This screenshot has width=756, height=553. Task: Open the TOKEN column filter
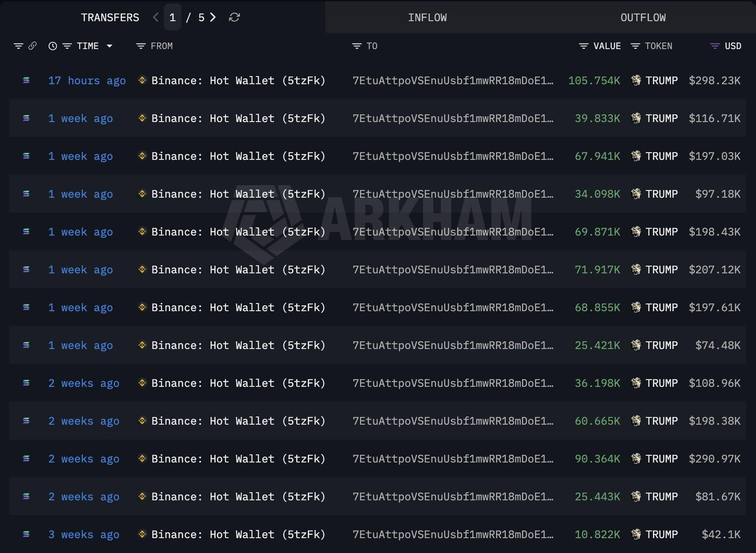coord(635,46)
